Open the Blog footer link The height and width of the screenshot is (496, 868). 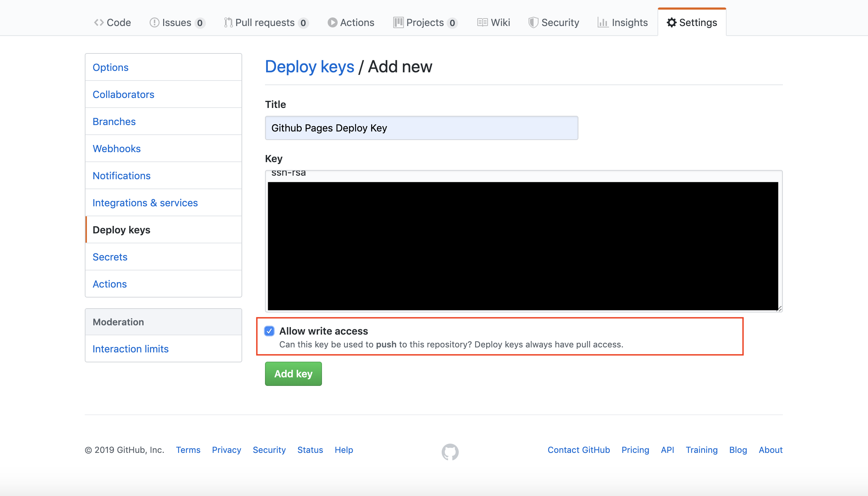pos(738,450)
